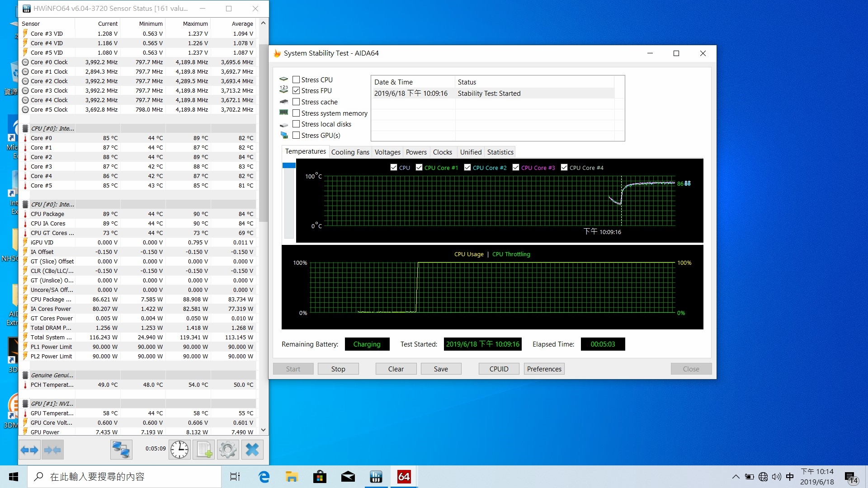The image size is (868, 488).
Task: Click the HWiNFO log file icon
Action: click(x=204, y=450)
